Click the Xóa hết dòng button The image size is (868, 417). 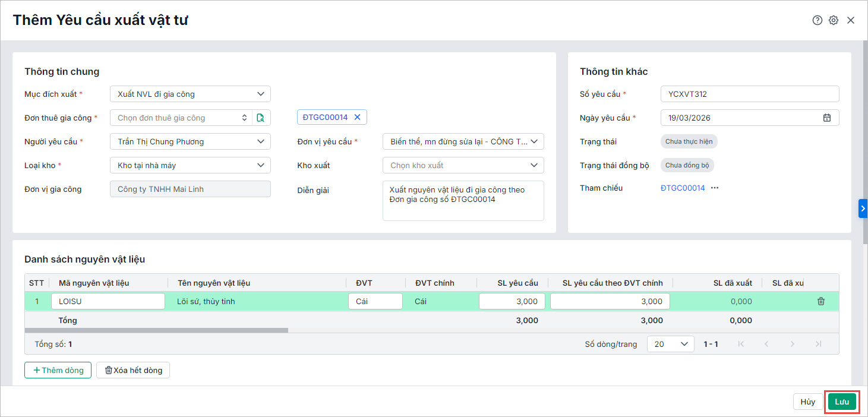tap(133, 370)
